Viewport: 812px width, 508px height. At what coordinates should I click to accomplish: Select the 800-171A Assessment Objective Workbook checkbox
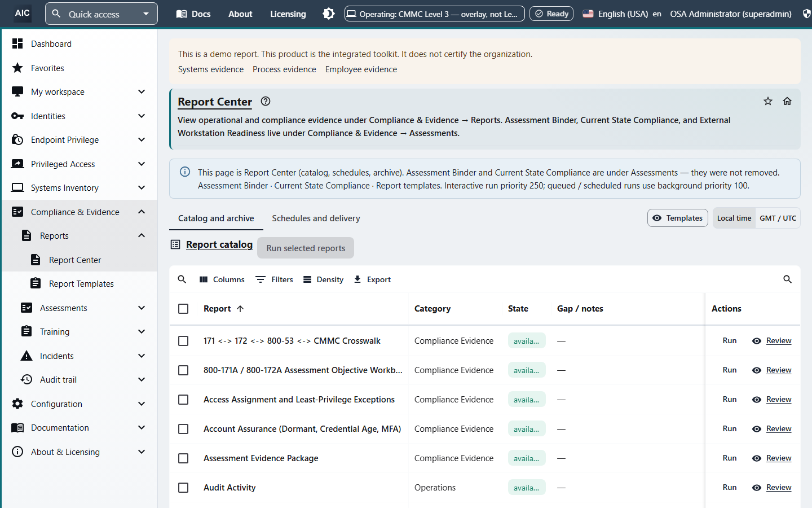(183, 370)
